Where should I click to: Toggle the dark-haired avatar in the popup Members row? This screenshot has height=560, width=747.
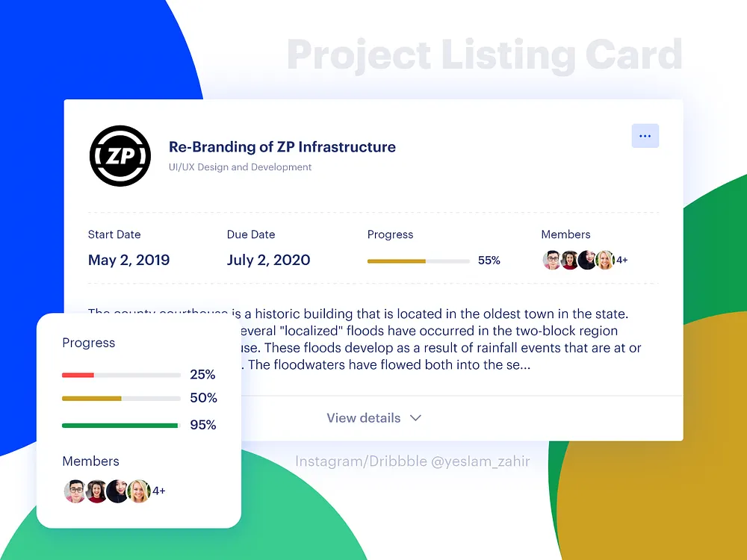(117, 491)
